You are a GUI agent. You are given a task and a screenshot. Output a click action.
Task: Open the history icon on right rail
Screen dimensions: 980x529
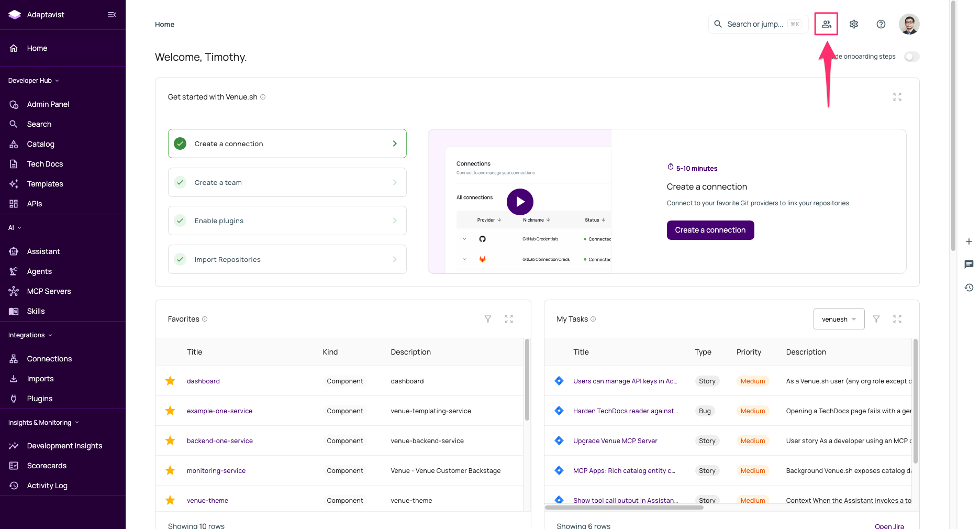(969, 288)
